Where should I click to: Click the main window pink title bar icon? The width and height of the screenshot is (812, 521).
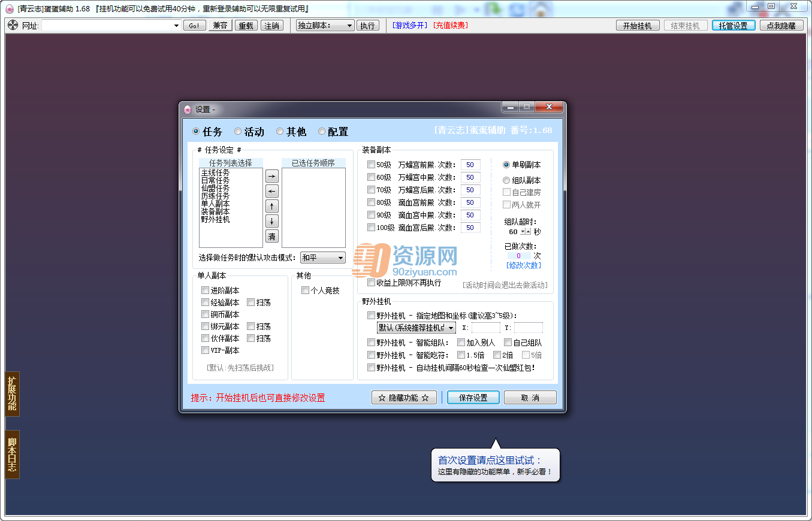(10, 8)
